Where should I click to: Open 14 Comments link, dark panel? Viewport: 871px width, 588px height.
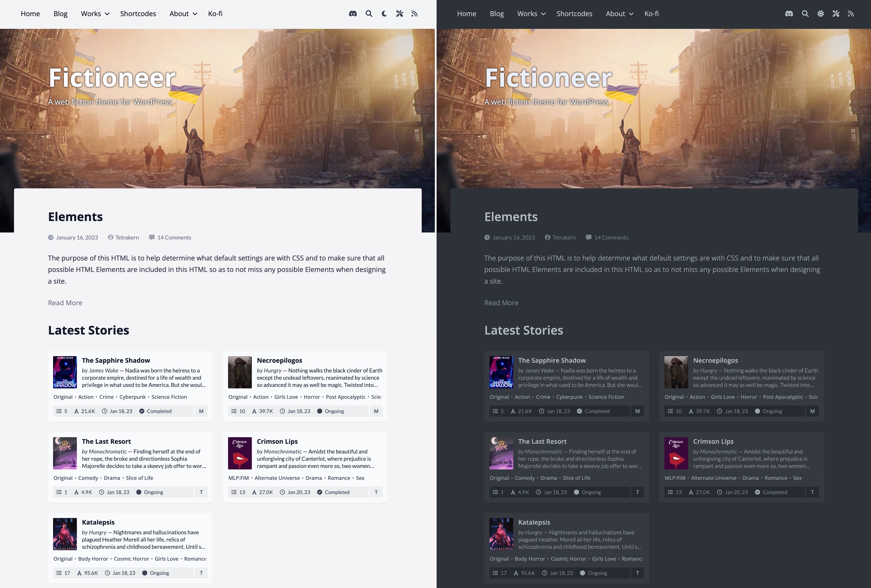pyautogui.click(x=611, y=237)
